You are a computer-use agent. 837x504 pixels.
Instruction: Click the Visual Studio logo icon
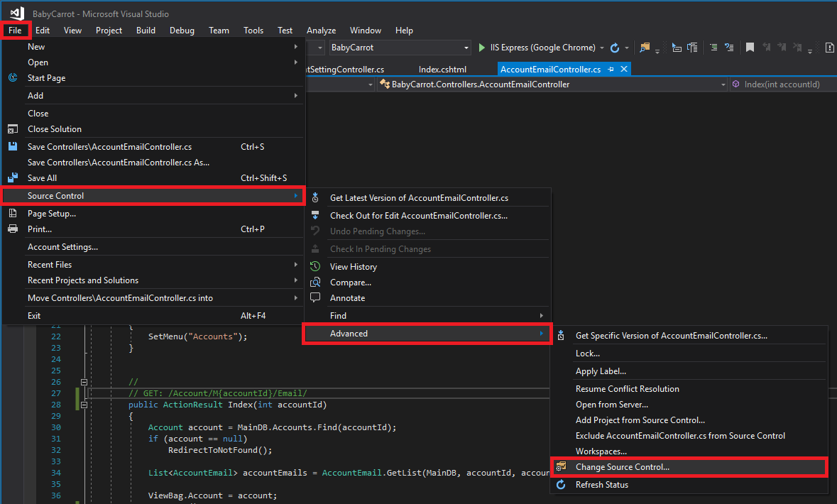coord(17,13)
